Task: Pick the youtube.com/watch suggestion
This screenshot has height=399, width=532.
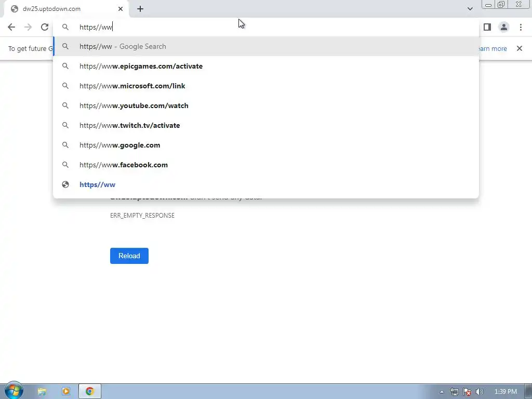Action: pyautogui.click(x=266, y=105)
